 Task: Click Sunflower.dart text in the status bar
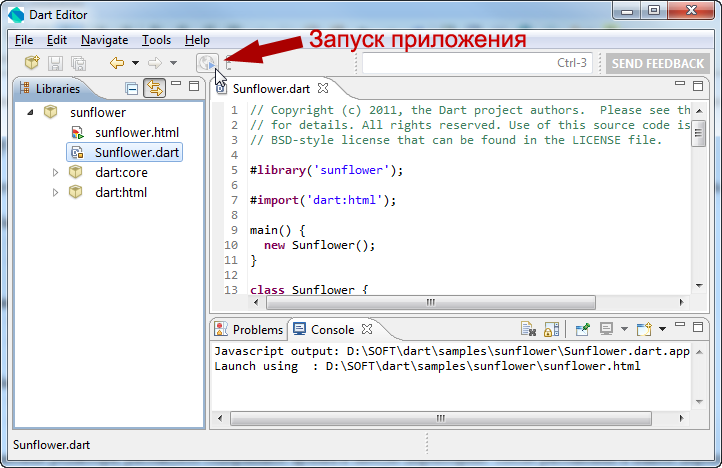pyautogui.click(x=52, y=445)
